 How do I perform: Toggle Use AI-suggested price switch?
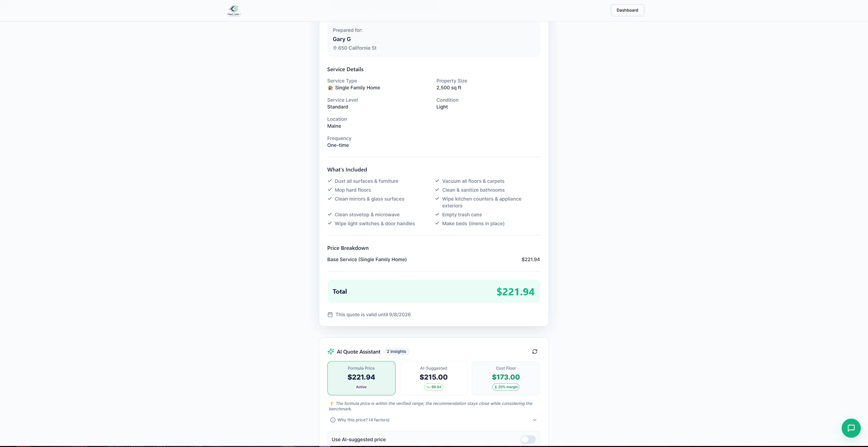[x=528, y=439]
